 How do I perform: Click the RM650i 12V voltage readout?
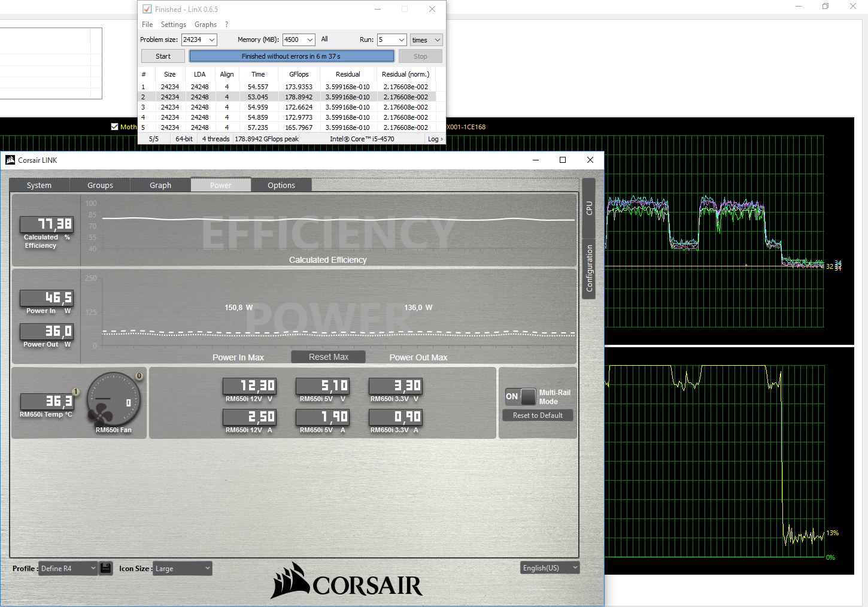249,386
